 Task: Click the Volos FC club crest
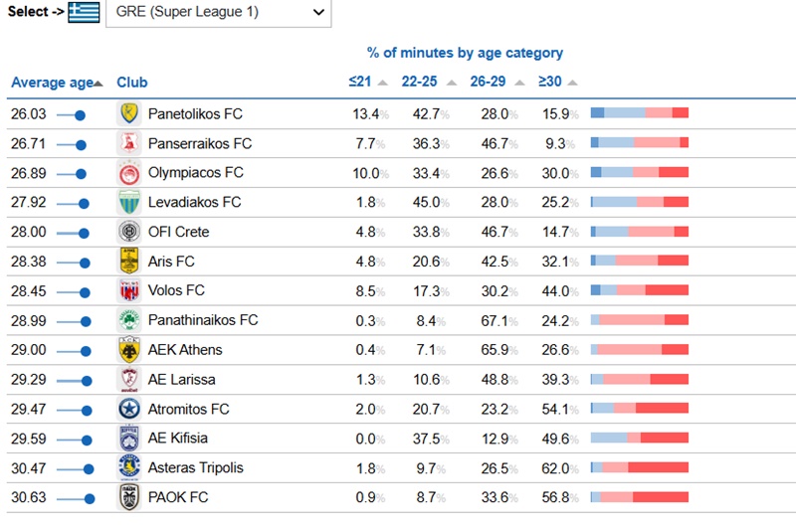point(128,291)
